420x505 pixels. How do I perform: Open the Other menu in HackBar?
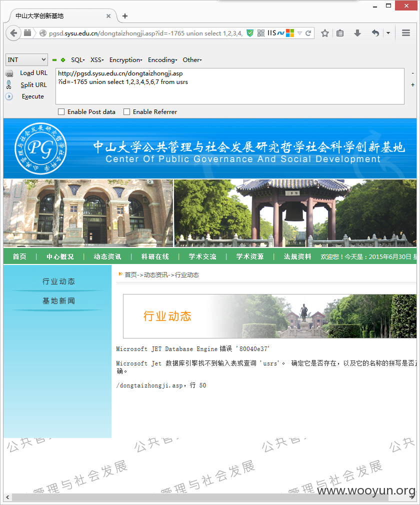[192, 60]
